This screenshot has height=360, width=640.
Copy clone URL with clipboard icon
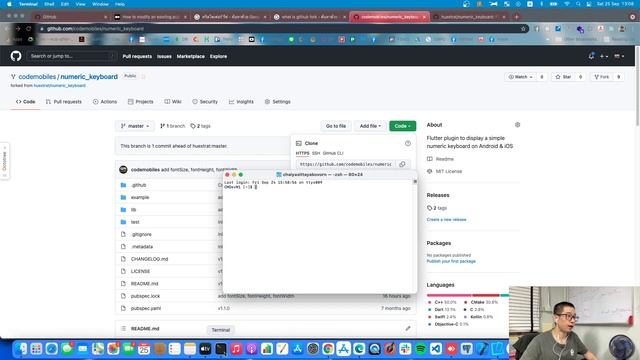(x=402, y=164)
